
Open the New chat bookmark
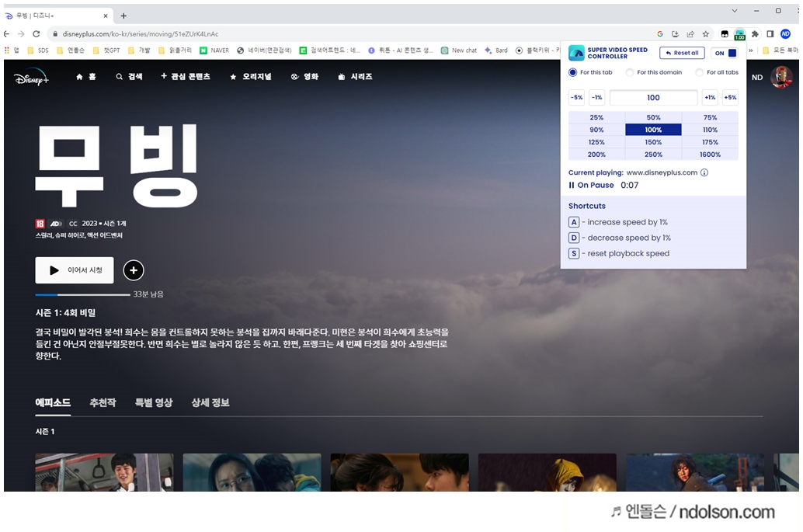459,50
